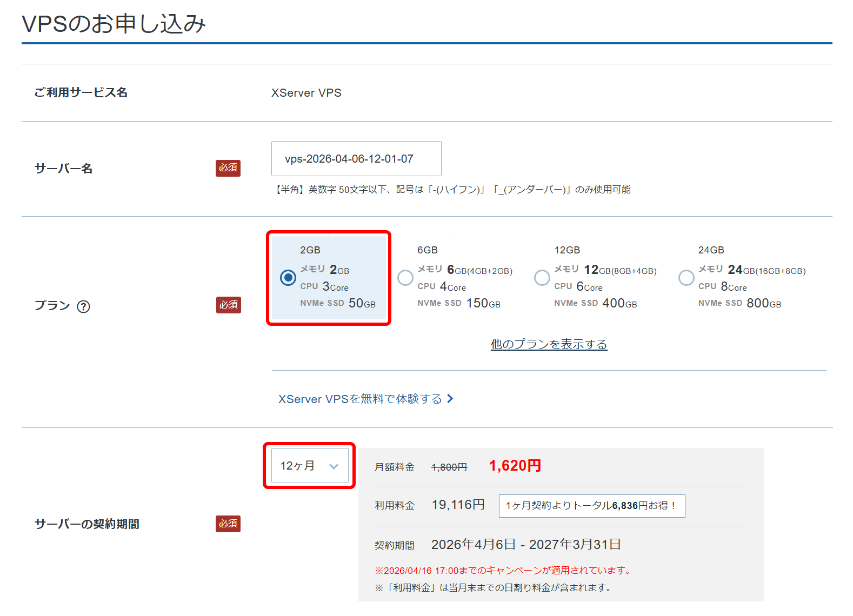Click the red 1,620円 monthly price

click(515, 466)
